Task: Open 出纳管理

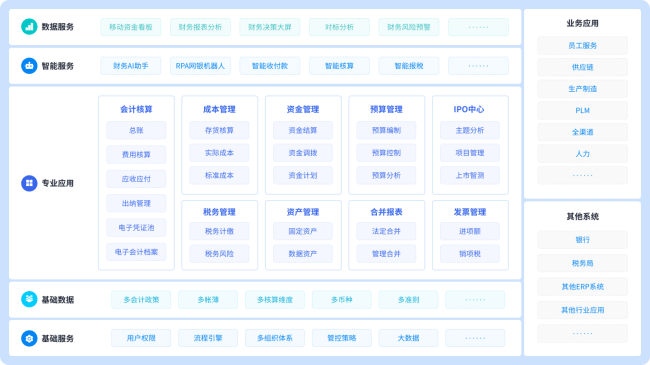Action: [136, 203]
